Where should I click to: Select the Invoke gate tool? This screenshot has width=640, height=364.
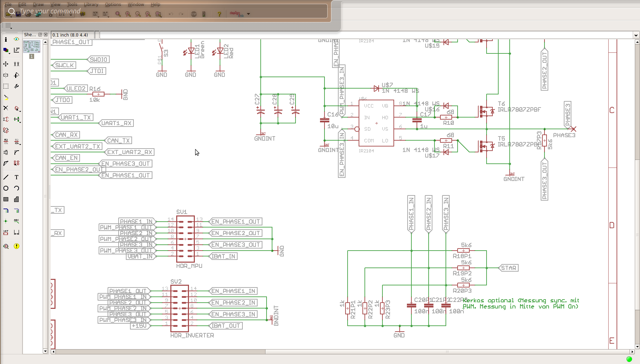click(17, 163)
